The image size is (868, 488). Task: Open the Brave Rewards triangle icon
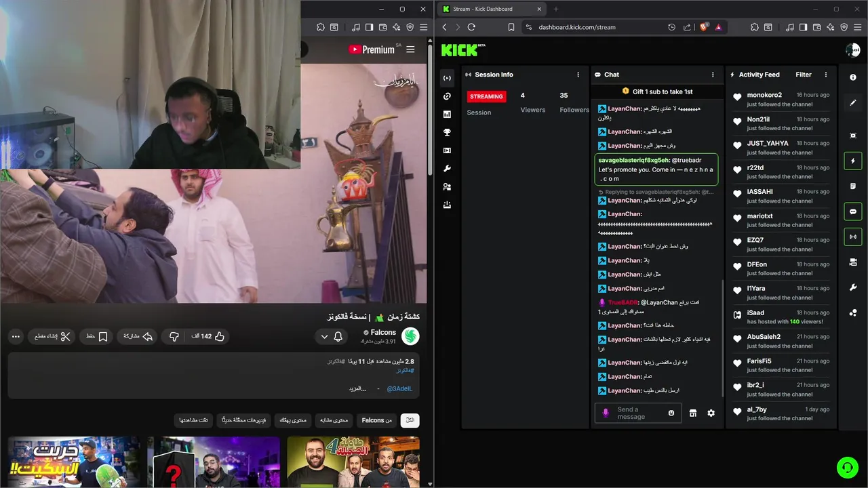point(718,27)
